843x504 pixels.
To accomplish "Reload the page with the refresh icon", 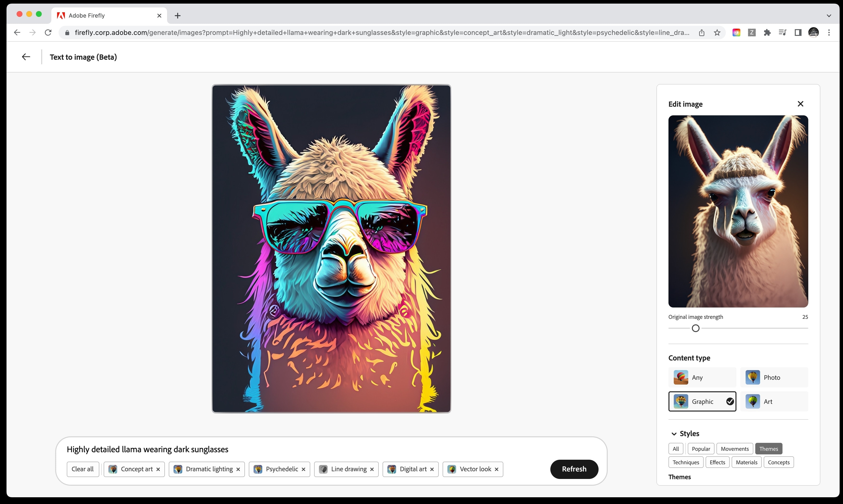I will [x=48, y=33].
